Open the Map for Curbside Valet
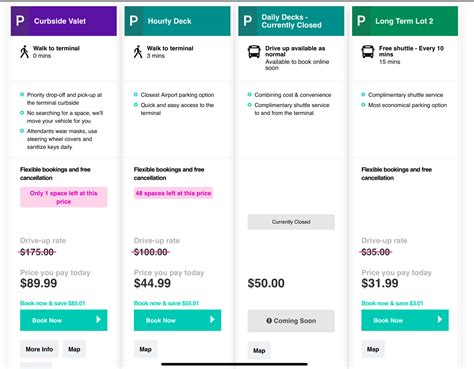Image resolution: width=474 pixels, height=369 pixels. pyautogui.click(x=74, y=349)
